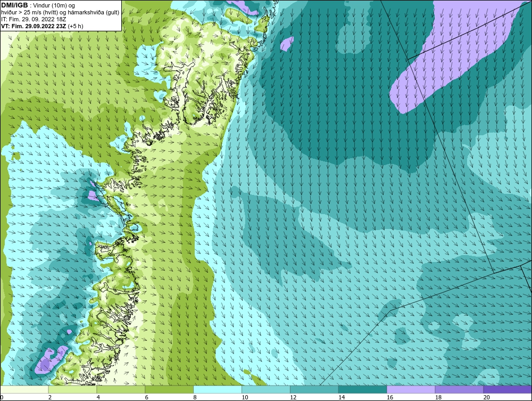Screen dimensions: 532x401
Task: Click the legend label 18
Action: click(438, 397)
